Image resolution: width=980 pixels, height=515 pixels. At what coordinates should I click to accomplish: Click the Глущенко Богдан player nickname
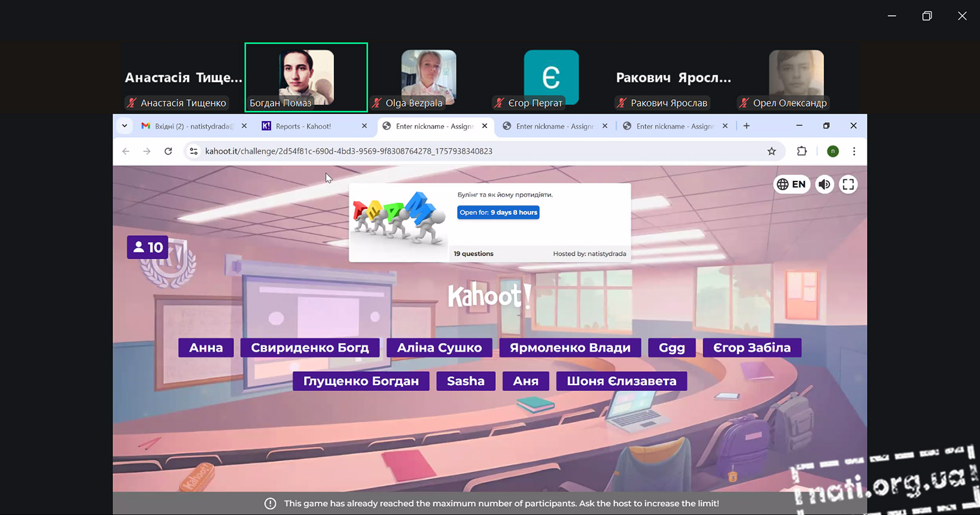(361, 381)
